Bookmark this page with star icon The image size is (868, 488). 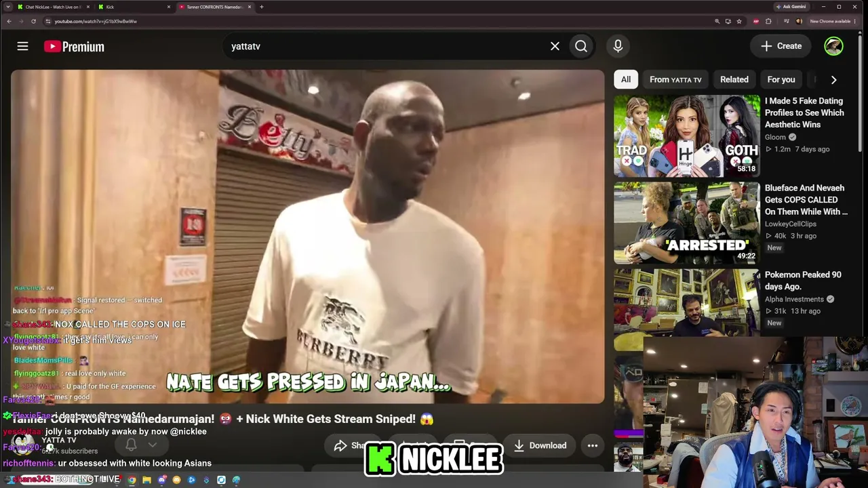(x=739, y=21)
